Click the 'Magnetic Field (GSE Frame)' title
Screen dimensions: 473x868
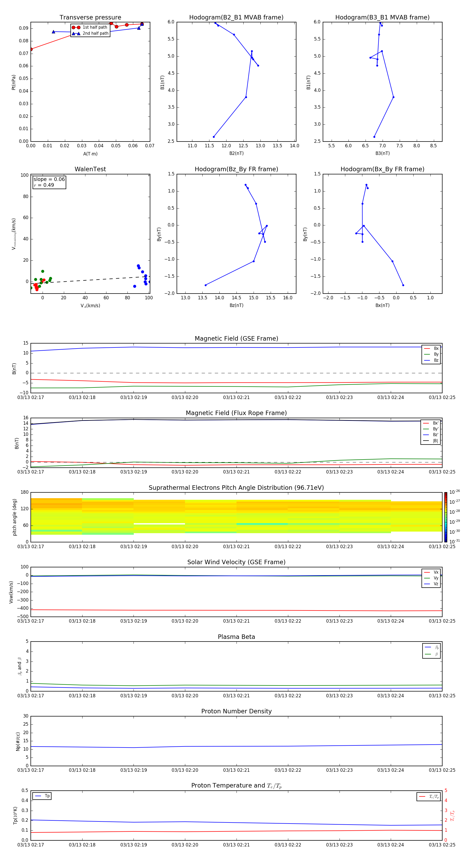236,339
